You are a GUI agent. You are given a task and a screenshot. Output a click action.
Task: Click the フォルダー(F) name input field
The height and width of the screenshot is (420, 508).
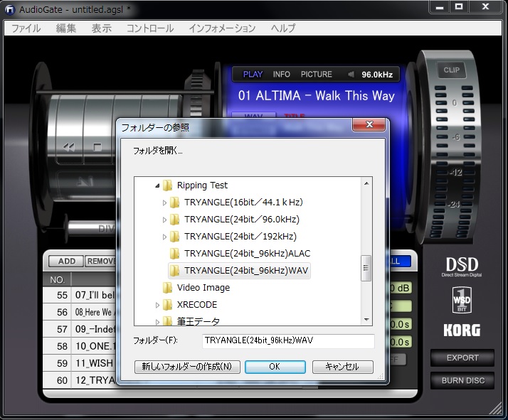click(x=288, y=341)
